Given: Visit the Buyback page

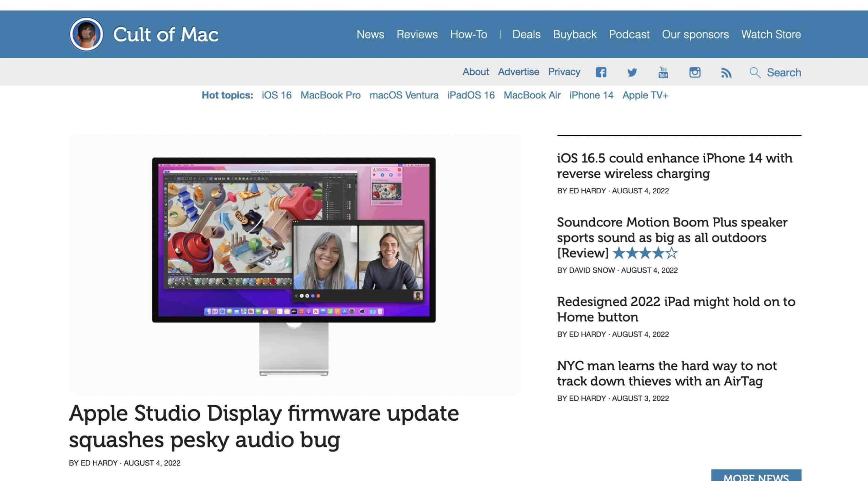Looking at the screenshot, I should [x=575, y=34].
